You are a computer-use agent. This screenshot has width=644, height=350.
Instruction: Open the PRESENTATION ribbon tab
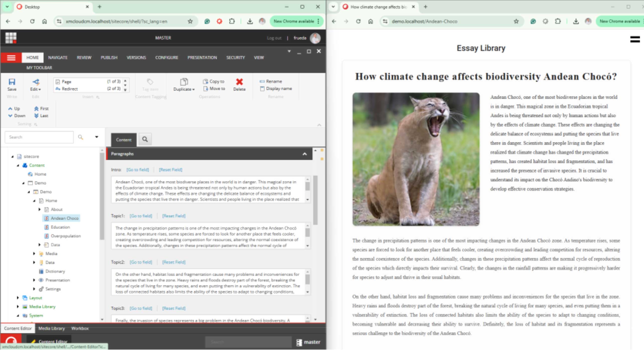click(202, 58)
